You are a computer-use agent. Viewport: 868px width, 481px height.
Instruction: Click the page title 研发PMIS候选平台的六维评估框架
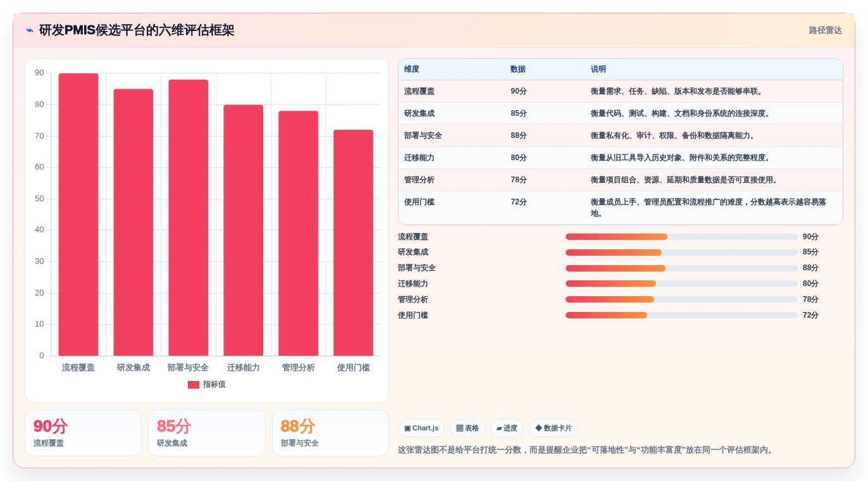137,30
